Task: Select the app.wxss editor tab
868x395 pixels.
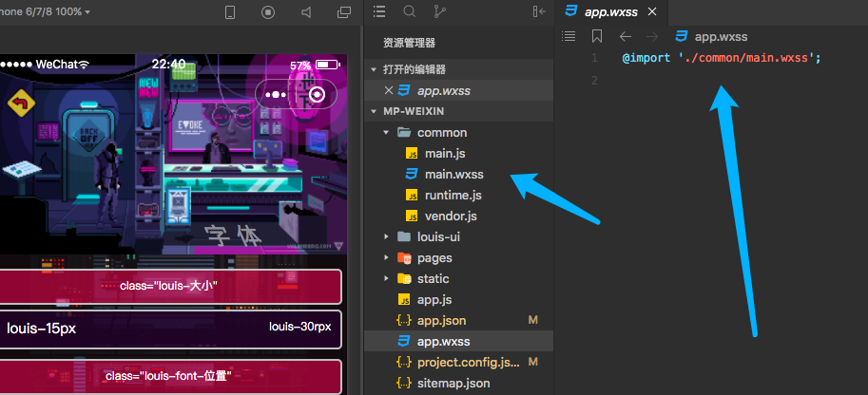Action: (611, 11)
